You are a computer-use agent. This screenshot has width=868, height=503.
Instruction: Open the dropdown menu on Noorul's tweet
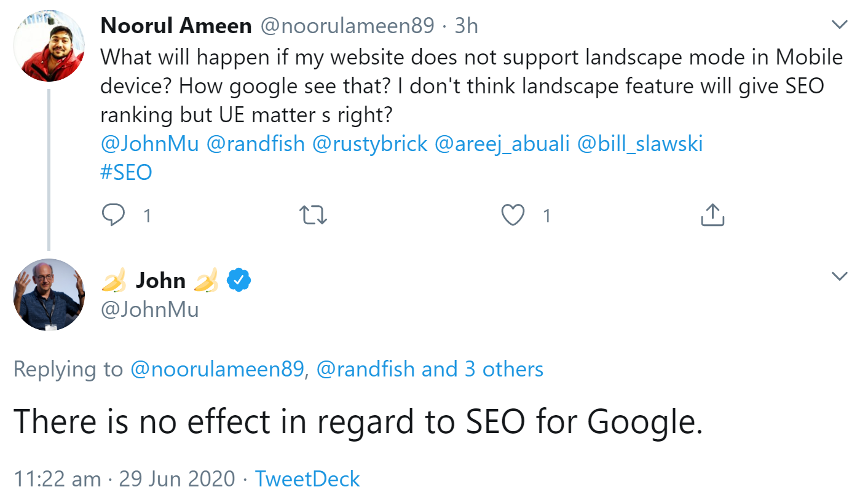pos(838,23)
